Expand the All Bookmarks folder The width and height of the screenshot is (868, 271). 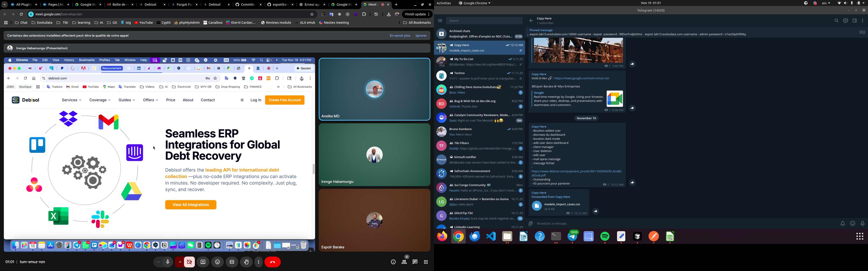[417, 23]
